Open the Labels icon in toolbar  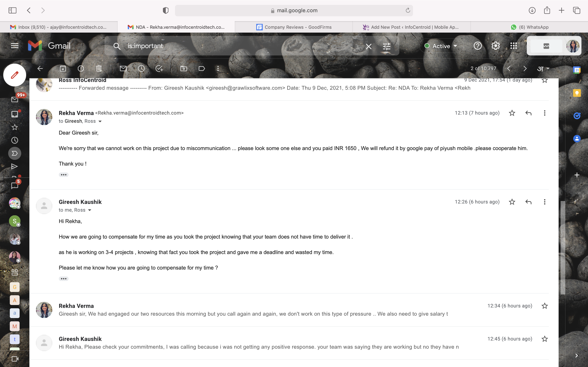[x=202, y=69]
